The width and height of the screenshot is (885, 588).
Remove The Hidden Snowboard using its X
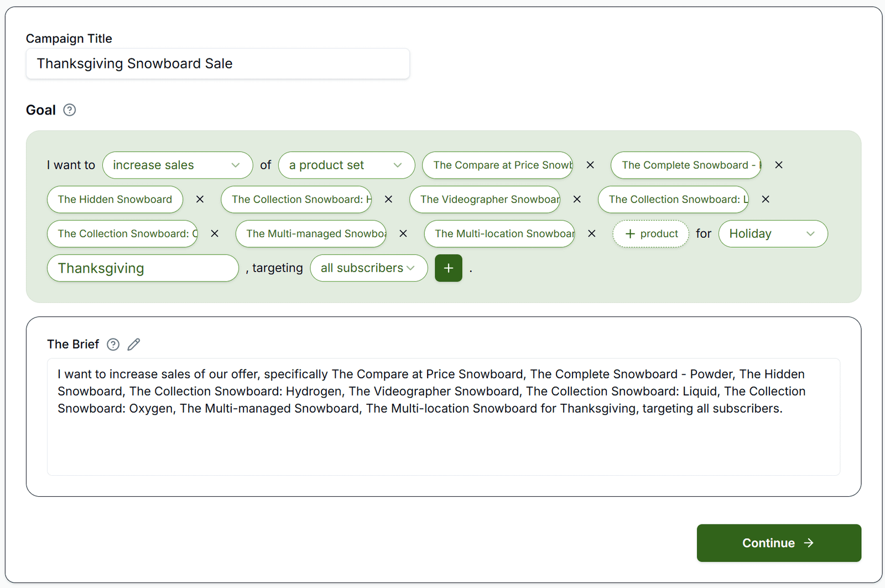200,200
